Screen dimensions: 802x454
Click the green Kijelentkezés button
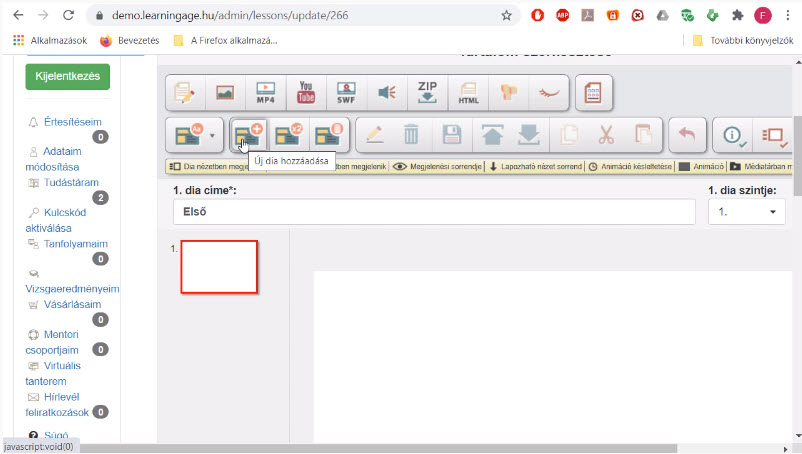[x=68, y=76]
